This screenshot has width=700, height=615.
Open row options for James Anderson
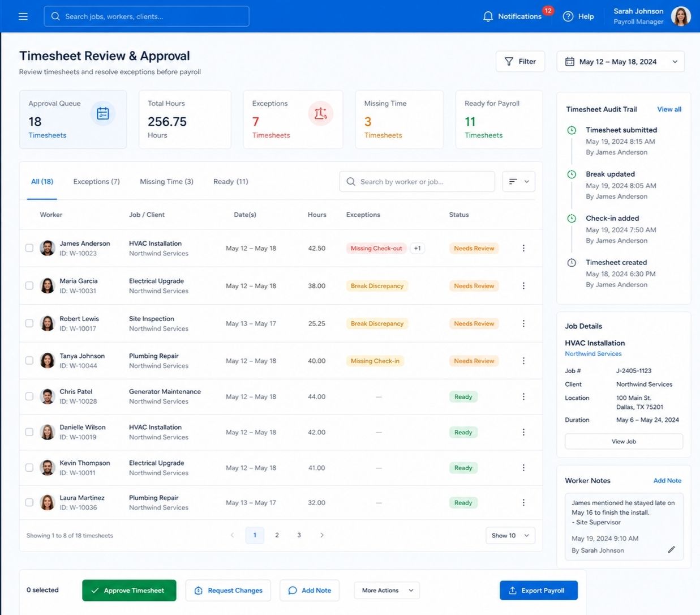(x=523, y=248)
